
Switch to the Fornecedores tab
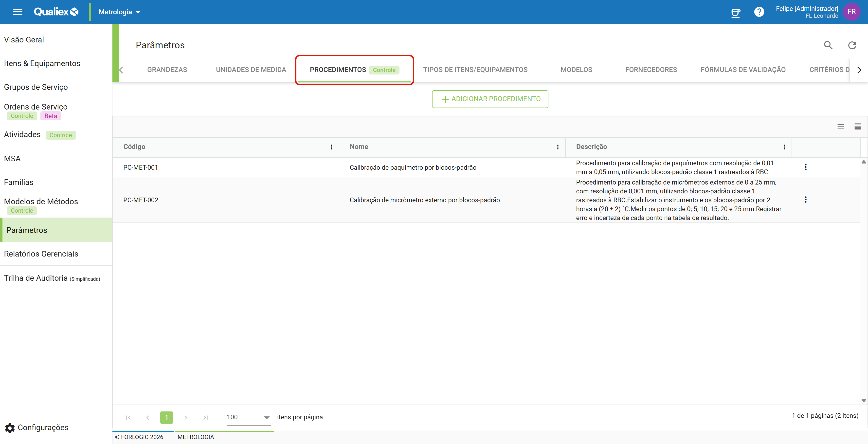[x=651, y=70]
